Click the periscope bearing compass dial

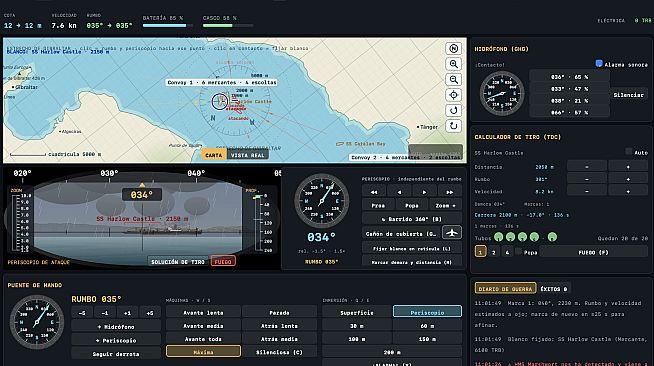(x=321, y=201)
